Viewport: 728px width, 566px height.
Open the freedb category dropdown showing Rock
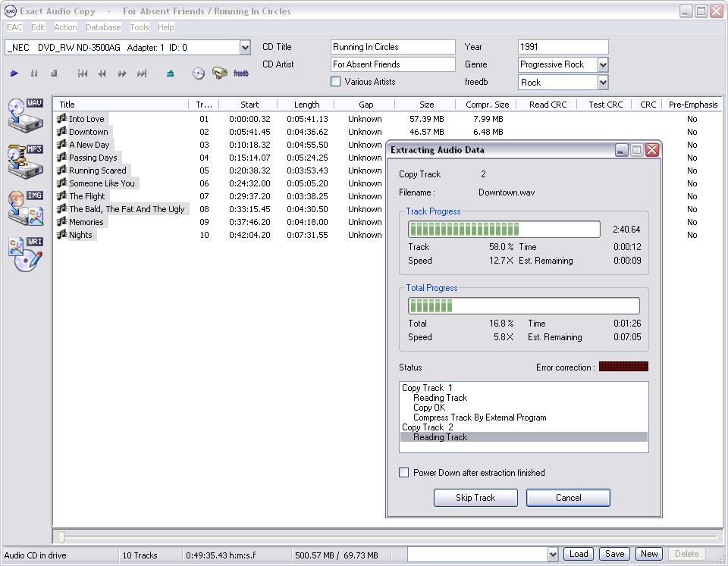point(603,83)
